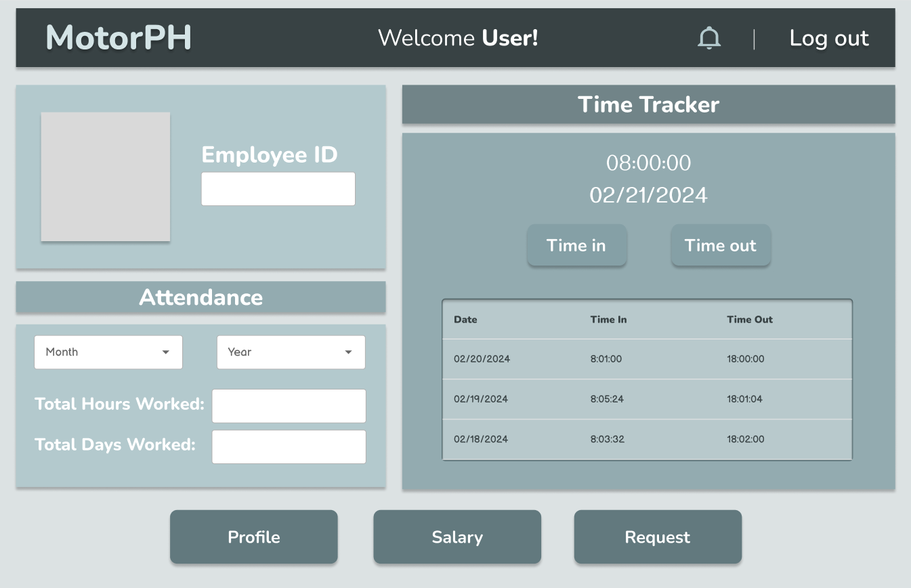Open the Month dropdown
Image resolution: width=911 pixels, height=588 pixels.
[x=108, y=352]
